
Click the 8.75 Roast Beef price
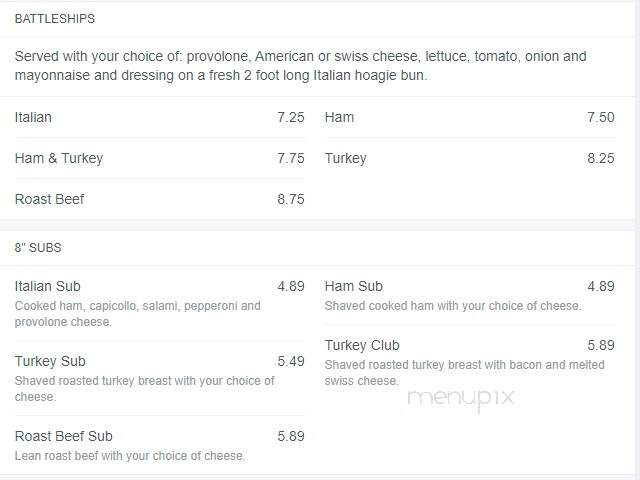291,199
